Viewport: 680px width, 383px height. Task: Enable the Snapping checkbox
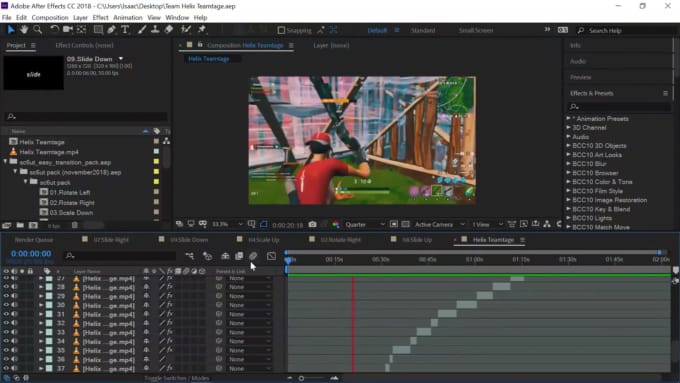click(x=281, y=30)
